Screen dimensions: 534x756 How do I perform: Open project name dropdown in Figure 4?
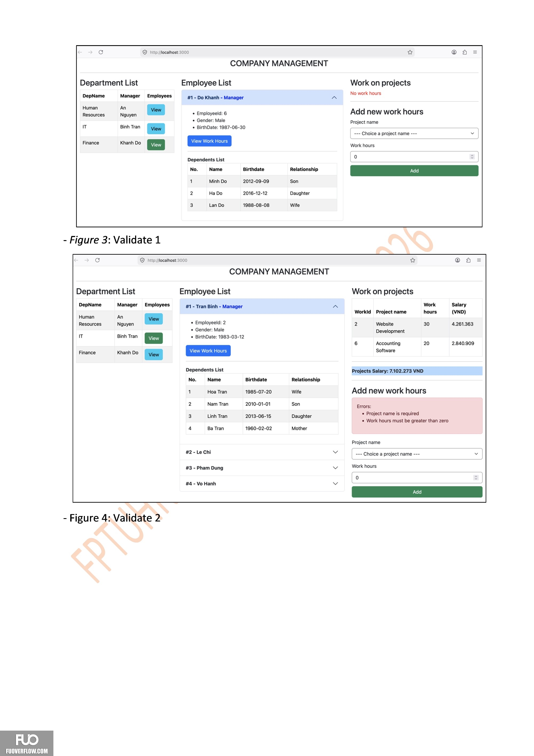[x=417, y=454]
